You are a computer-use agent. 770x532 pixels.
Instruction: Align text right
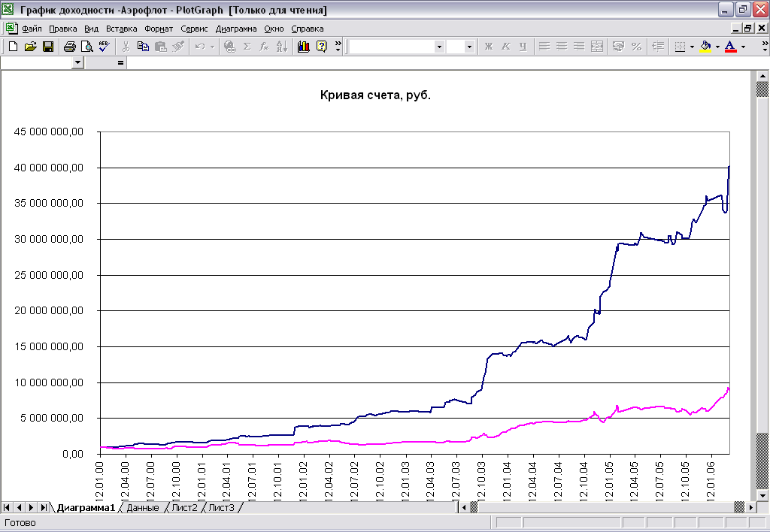pyautogui.click(x=580, y=47)
